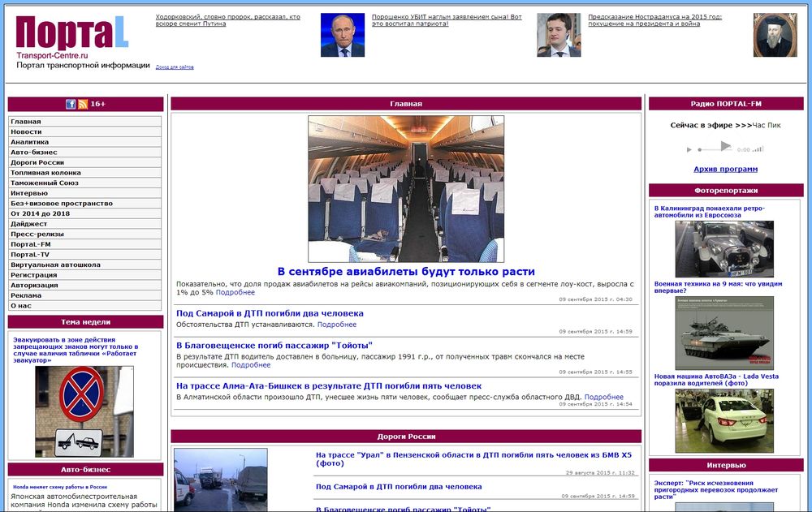
Task: Open Таможенный Союз menu item
Action: coord(85,183)
